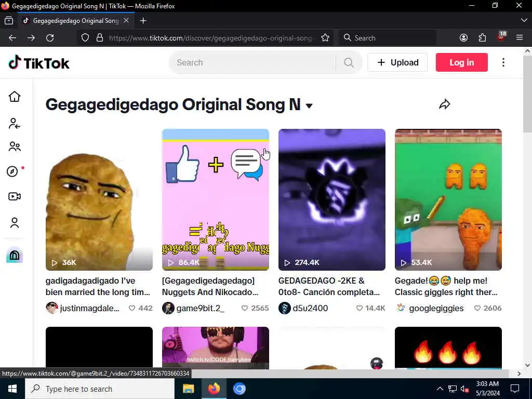Open game9bit.2_ profile link
Image resolution: width=532 pixels, height=399 pixels.
(193, 308)
